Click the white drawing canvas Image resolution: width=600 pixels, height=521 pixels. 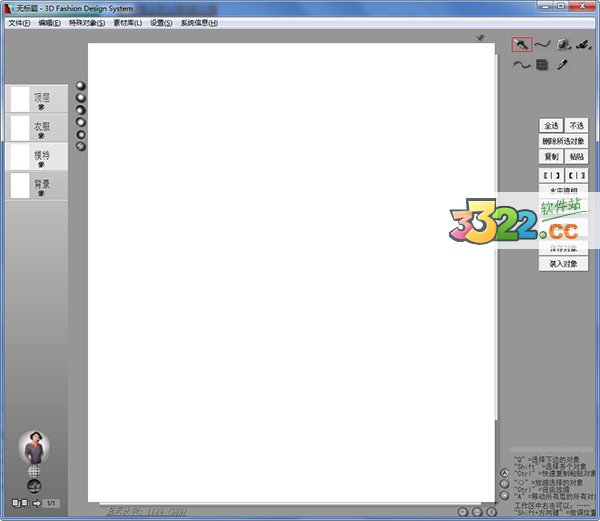pos(291,272)
